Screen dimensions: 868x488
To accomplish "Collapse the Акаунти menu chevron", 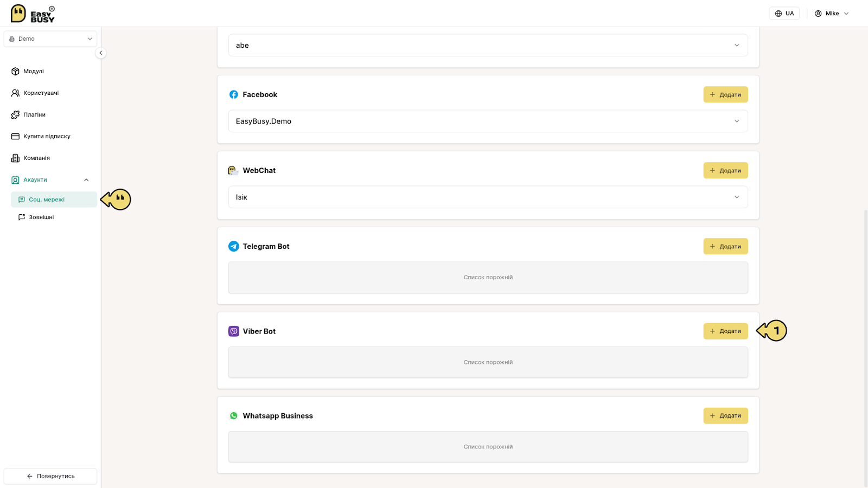I will (x=86, y=179).
